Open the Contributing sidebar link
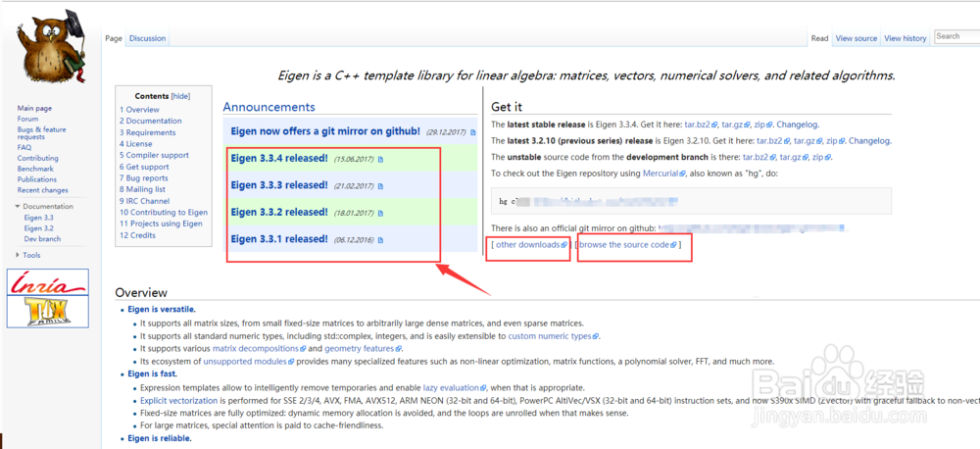This screenshot has height=449, width=980. click(37, 158)
